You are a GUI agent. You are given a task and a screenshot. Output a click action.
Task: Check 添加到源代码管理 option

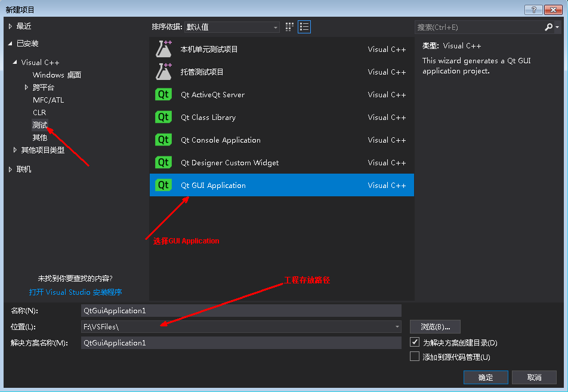(415, 356)
